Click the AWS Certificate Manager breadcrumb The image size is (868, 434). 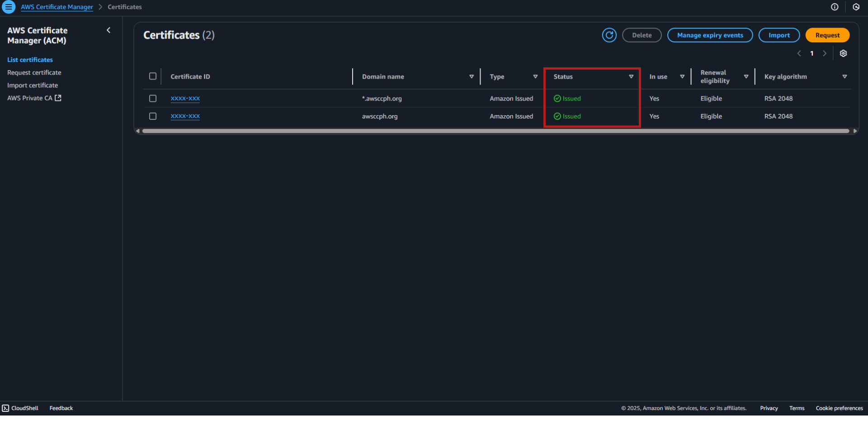(57, 7)
